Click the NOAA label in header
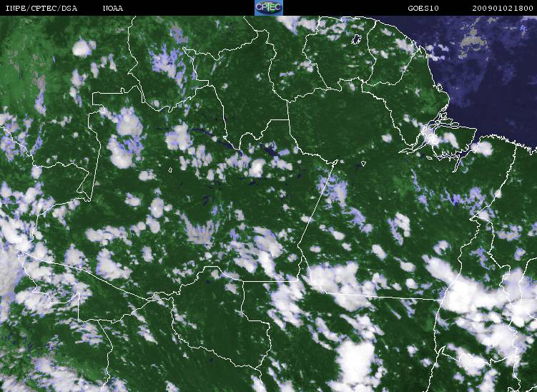The width and height of the screenshot is (537, 392). (113, 8)
